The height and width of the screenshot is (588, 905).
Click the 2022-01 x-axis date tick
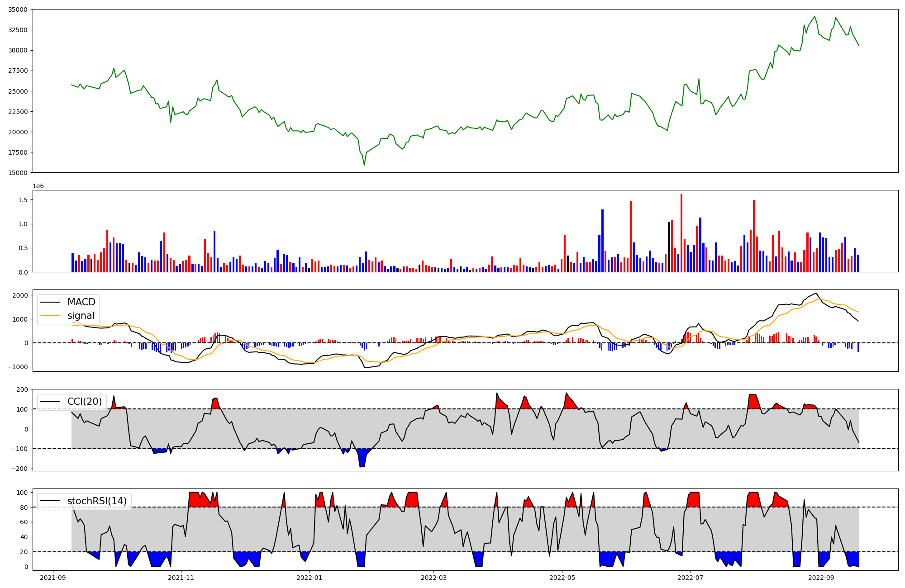tap(310, 578)
